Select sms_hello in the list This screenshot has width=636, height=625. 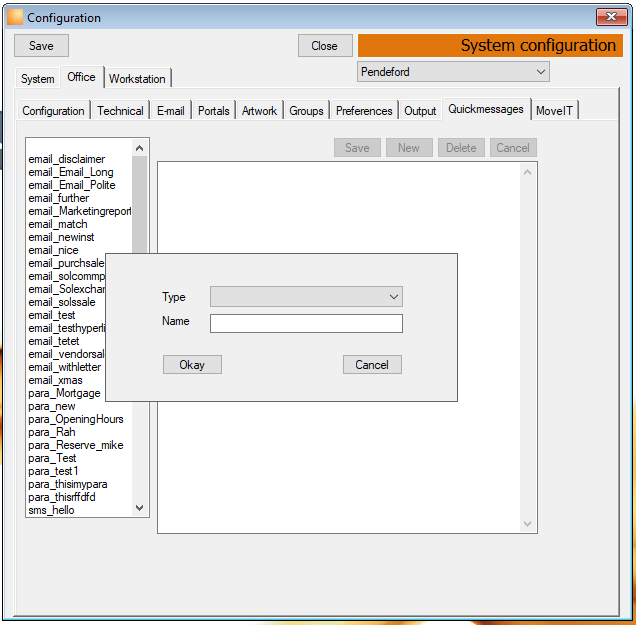[x=51, y=510]
